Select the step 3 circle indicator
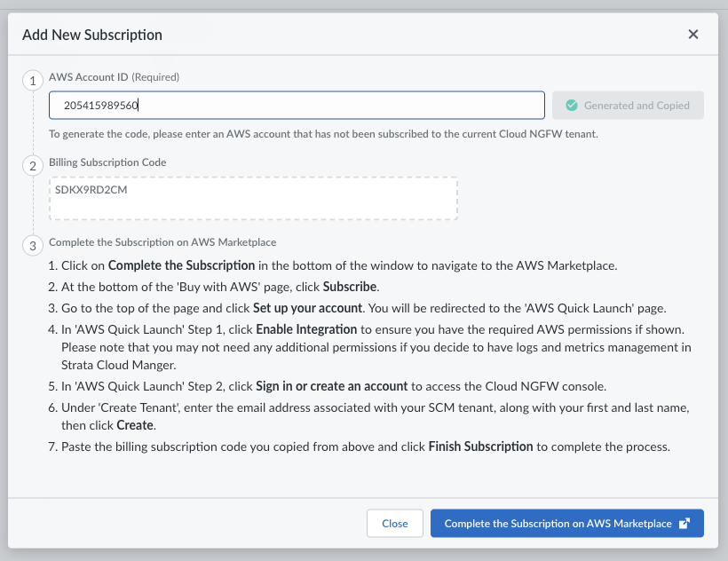 tap(33, 246)
